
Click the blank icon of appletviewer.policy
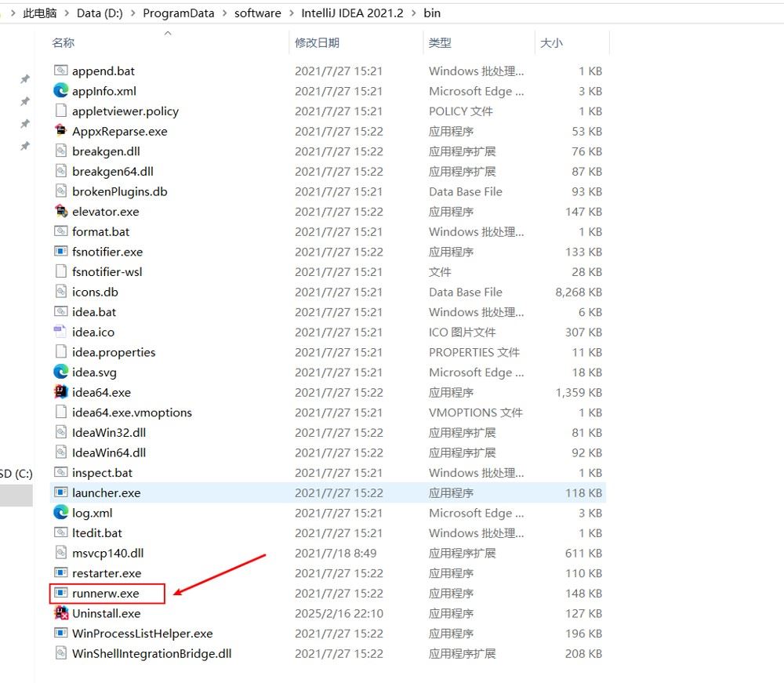(x=60, y=111)
